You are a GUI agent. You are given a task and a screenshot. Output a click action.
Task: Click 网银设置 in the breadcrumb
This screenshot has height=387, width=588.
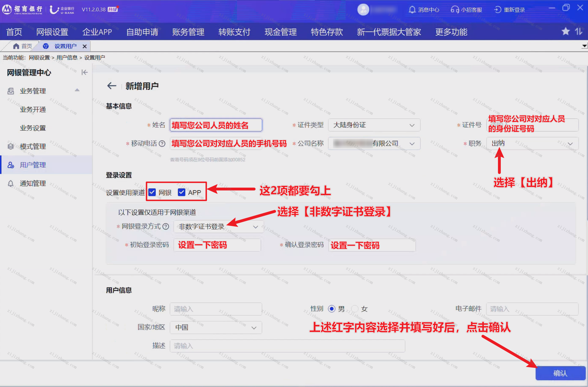coord(39,58)
